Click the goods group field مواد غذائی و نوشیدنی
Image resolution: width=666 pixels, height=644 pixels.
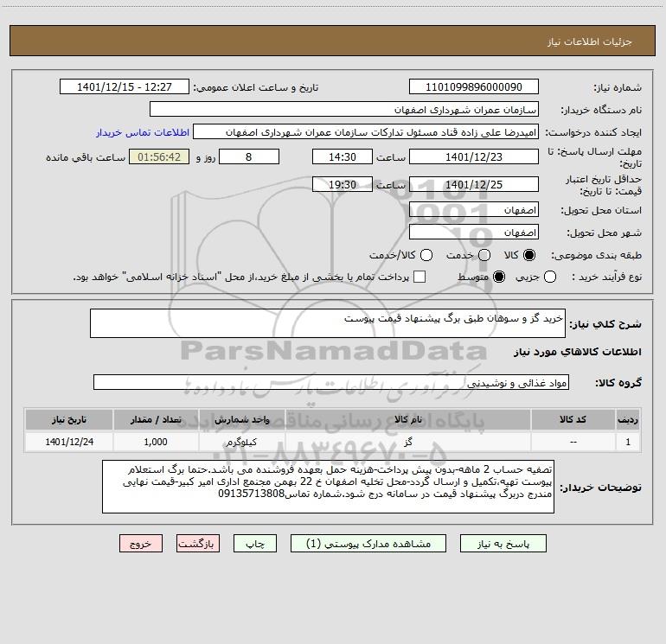click(x=331, y=382)
